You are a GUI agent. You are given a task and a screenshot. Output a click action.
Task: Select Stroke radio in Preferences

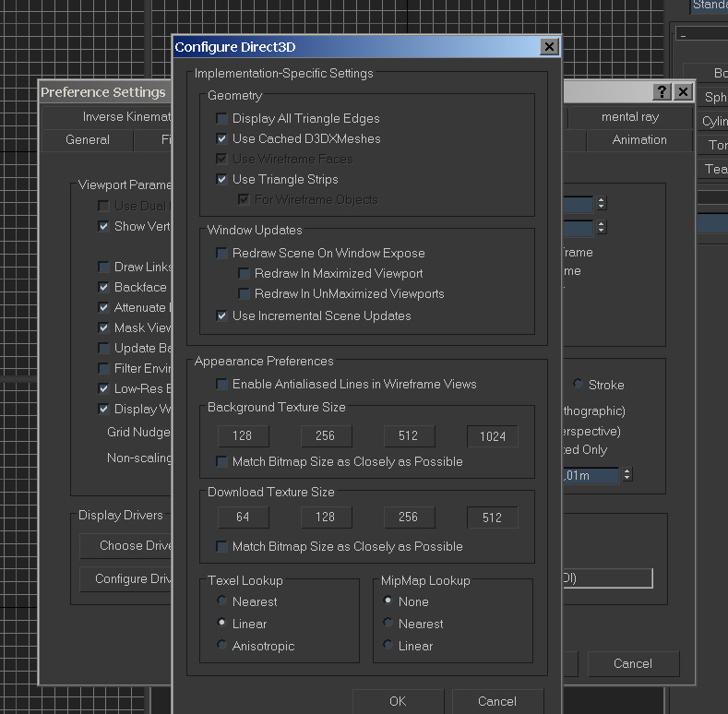[x=578, y=384]
